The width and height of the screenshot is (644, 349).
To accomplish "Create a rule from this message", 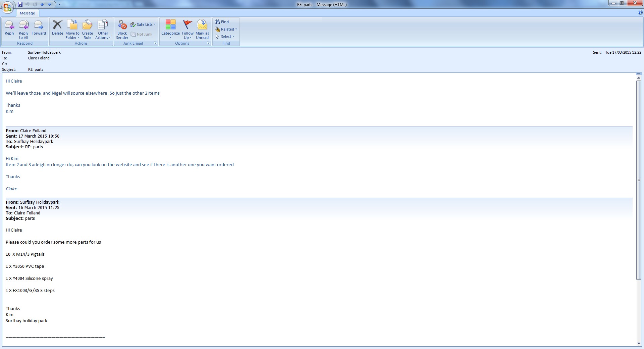I will 87,29.
